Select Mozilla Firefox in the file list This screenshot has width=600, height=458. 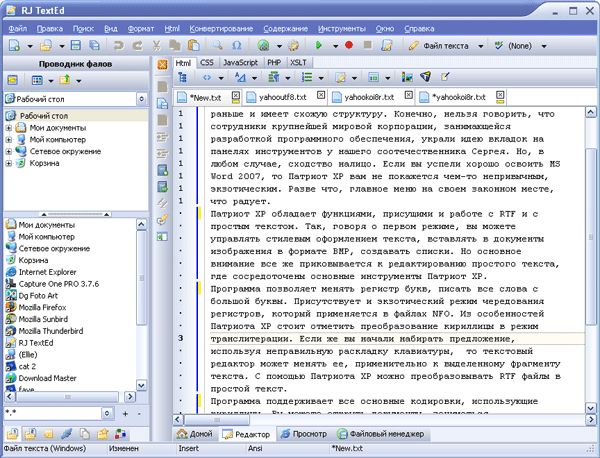pos(42,307)
